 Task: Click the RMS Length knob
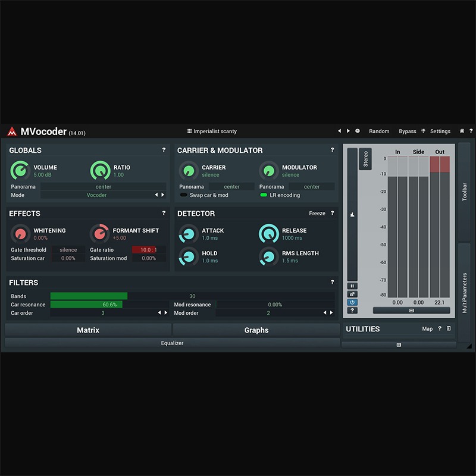point(269,257)
